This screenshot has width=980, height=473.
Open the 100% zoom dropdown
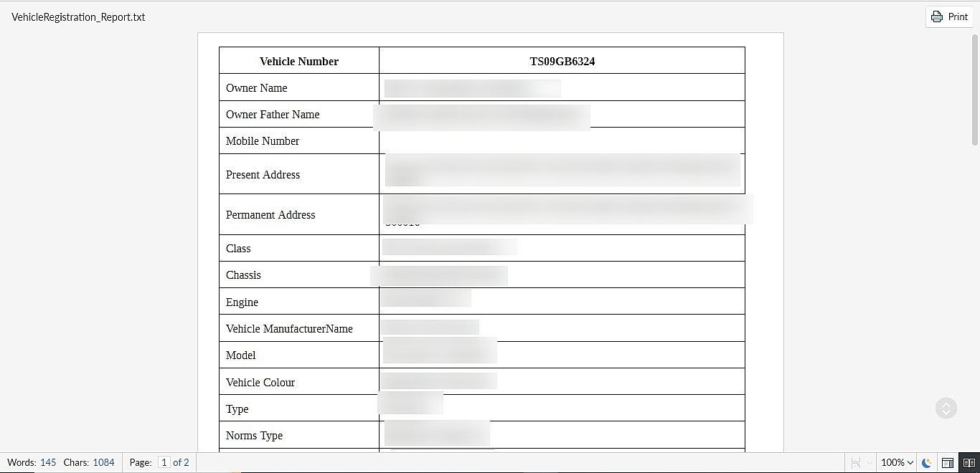[x=897, y=463]
